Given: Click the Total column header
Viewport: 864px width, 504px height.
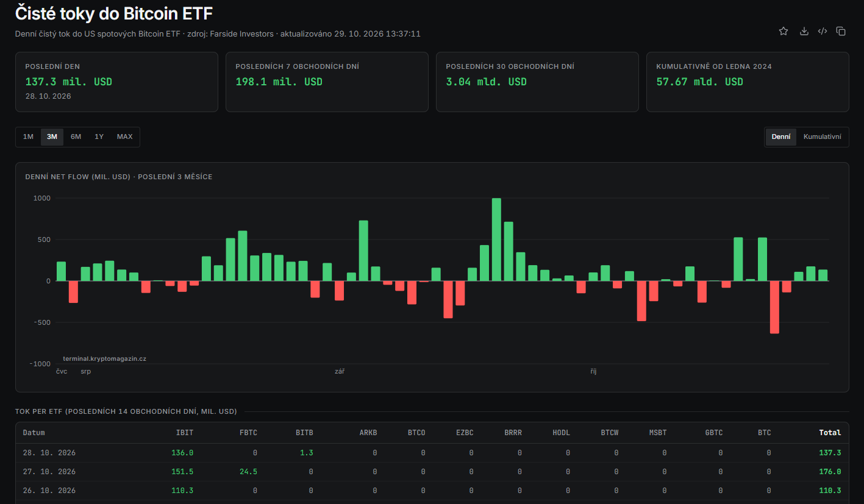Looking at the screenshot, I should pyautogui.click(x=830, y=433).
